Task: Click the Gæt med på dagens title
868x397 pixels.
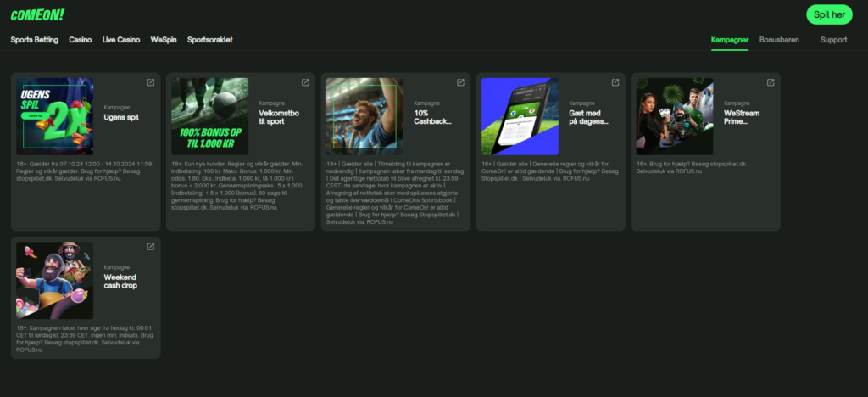Action: tap(589, 117)
